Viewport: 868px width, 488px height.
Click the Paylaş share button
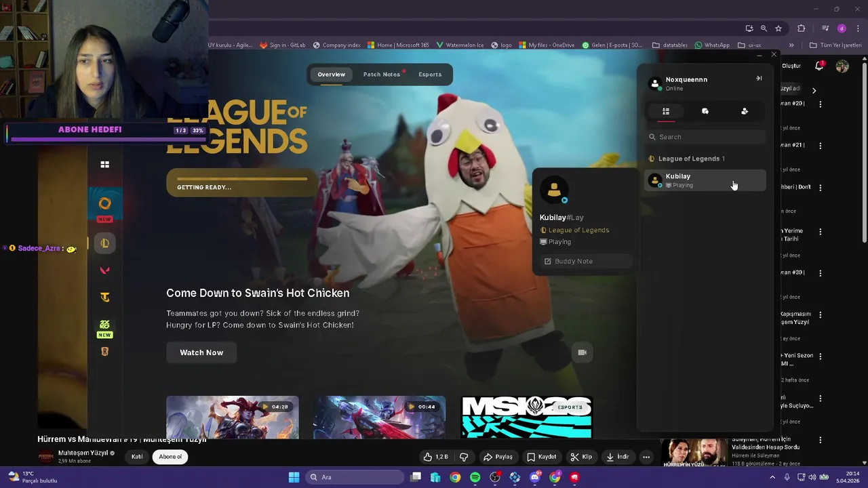(x=498, y=457)
